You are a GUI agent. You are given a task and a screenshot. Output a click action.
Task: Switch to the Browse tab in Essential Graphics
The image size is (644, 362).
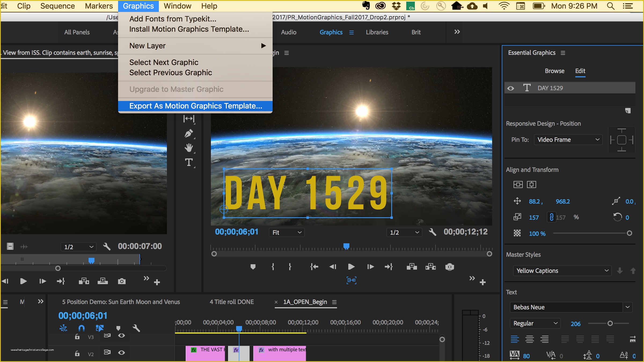pos(554,71)
